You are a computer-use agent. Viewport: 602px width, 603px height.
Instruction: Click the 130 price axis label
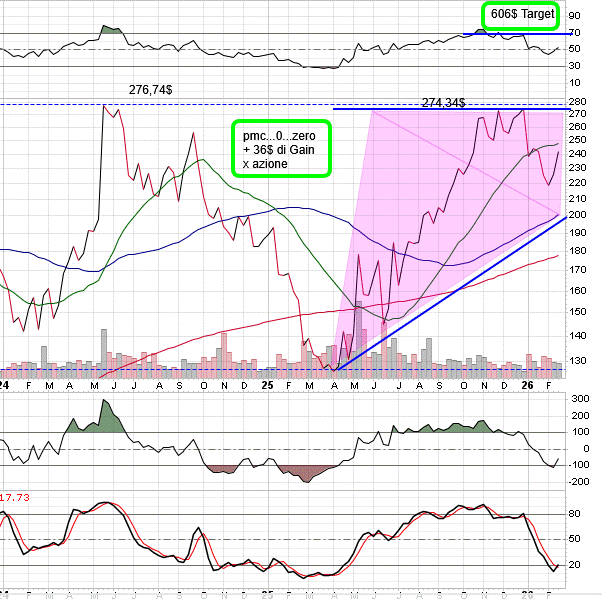coord(577,360)
